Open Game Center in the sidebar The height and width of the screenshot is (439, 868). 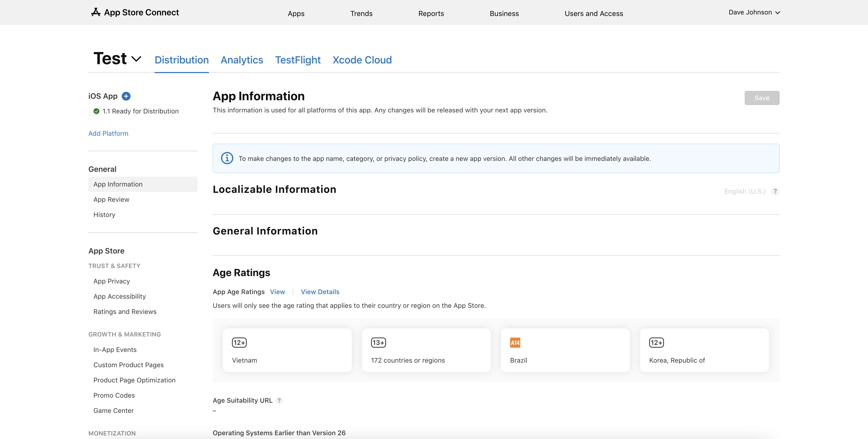[x=113, y=410]
